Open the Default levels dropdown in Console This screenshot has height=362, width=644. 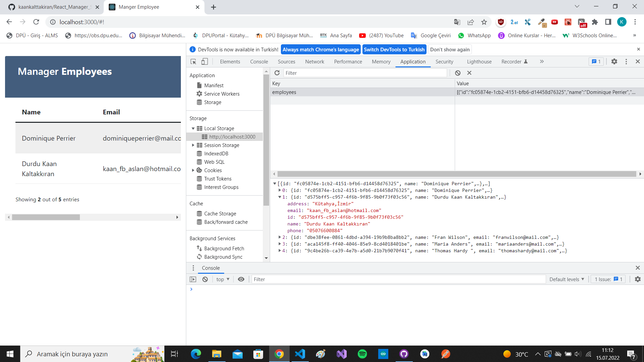tap(567, 279)
